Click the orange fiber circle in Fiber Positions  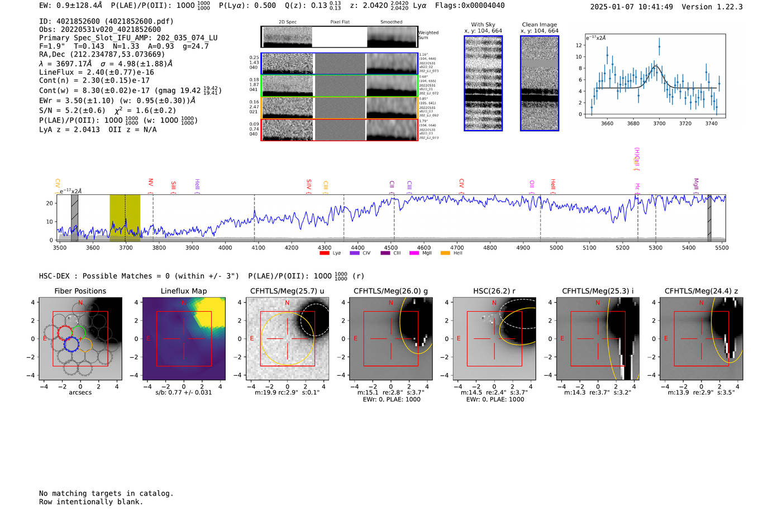click(84, 344)
